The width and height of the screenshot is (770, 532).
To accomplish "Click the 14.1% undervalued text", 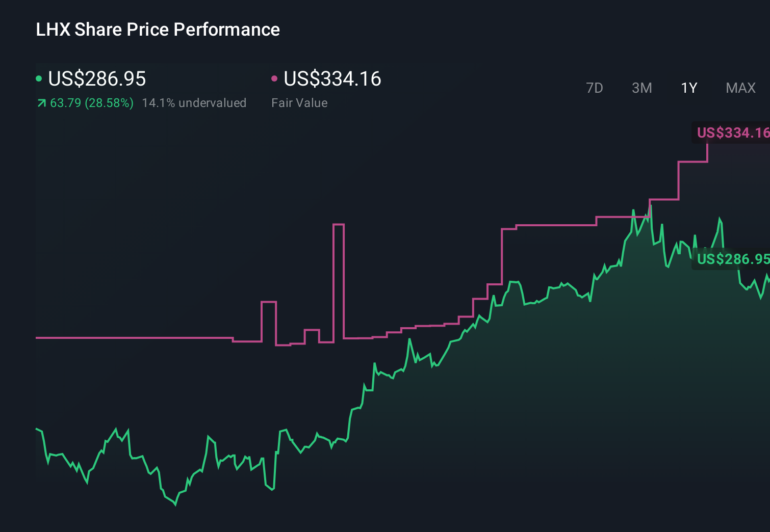I will [x=194, y=103].
